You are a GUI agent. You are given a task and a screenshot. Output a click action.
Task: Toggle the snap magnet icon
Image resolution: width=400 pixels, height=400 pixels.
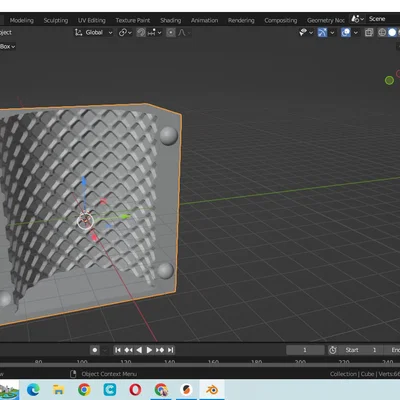141,32
